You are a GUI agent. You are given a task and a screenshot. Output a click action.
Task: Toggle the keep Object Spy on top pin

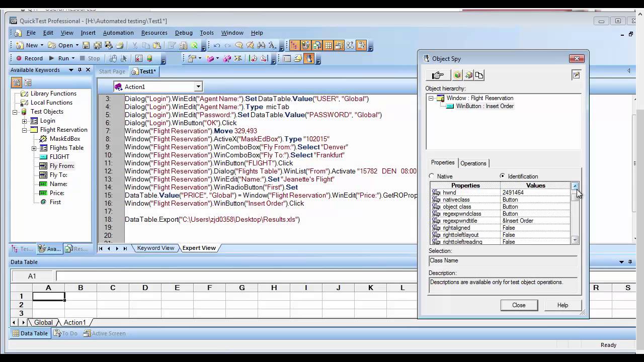point(576,75)
